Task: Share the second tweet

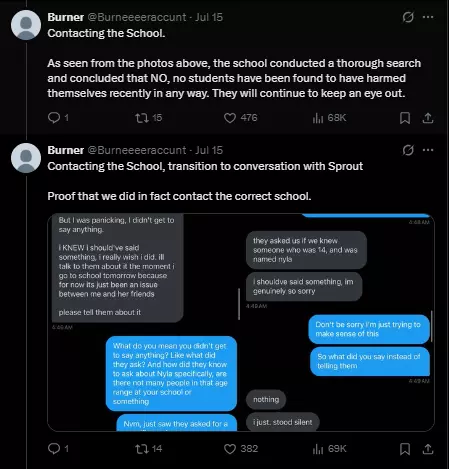Action: coord(428,449)
